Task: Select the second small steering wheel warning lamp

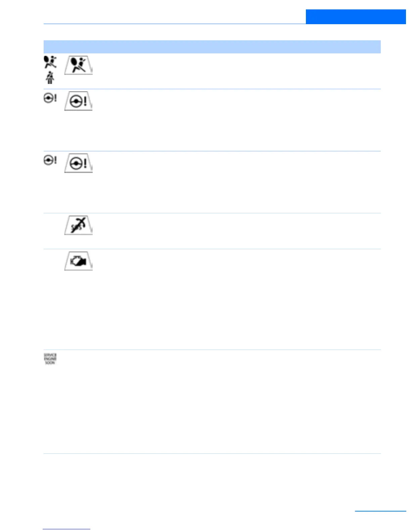Action: [x=50, y=160]
